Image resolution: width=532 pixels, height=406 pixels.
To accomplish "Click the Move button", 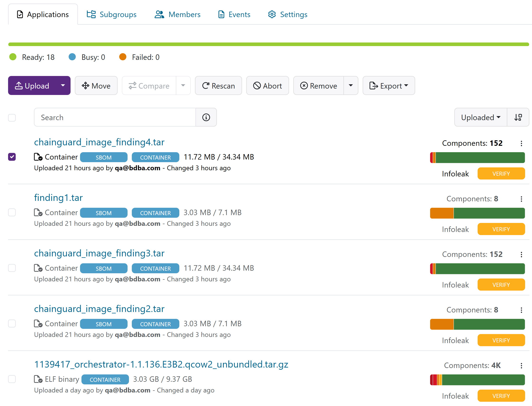I will point(96,86).
